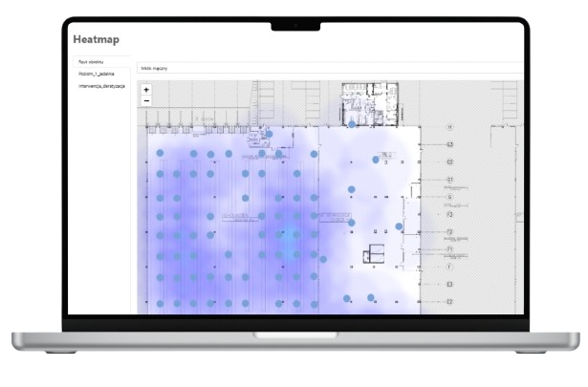Zoom in the heatmap with plus button
588x387 pixels.
point(146,90)
